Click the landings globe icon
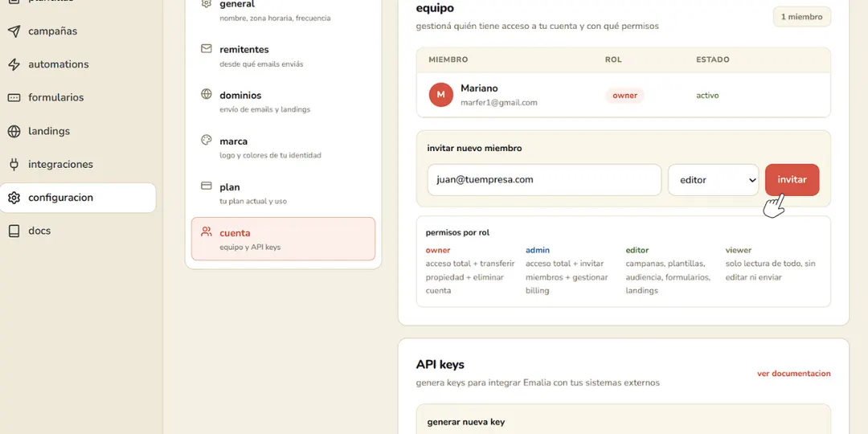This screenshot has height=434, width=868. pos(14,131)
